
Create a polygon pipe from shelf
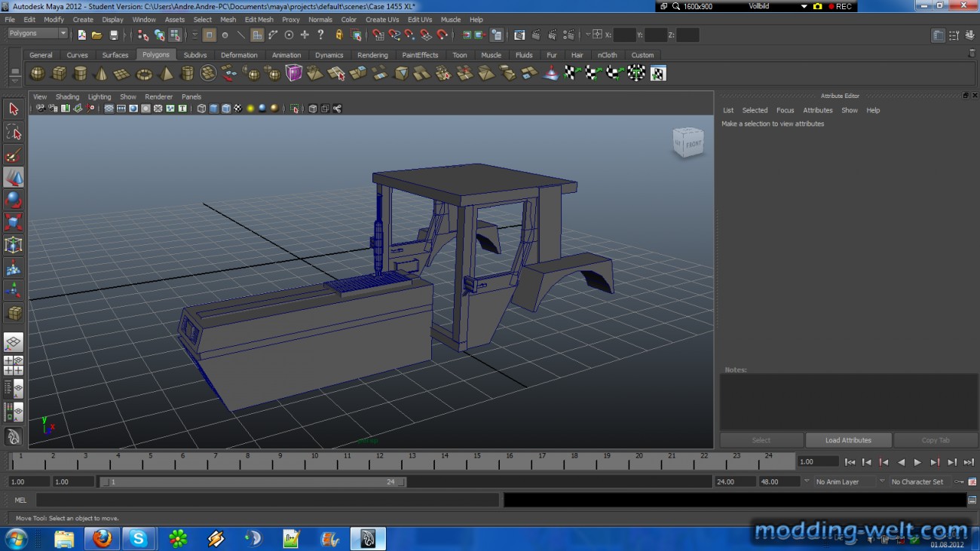coord(187,73)
